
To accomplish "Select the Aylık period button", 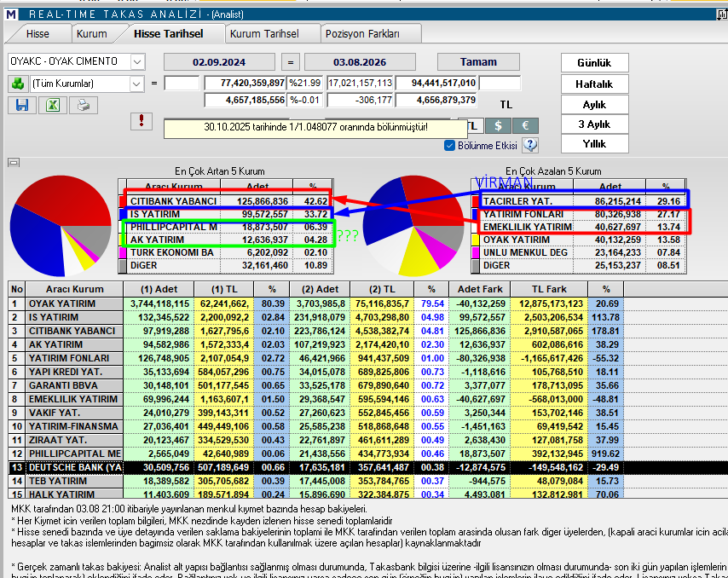I will click(594, 105).
